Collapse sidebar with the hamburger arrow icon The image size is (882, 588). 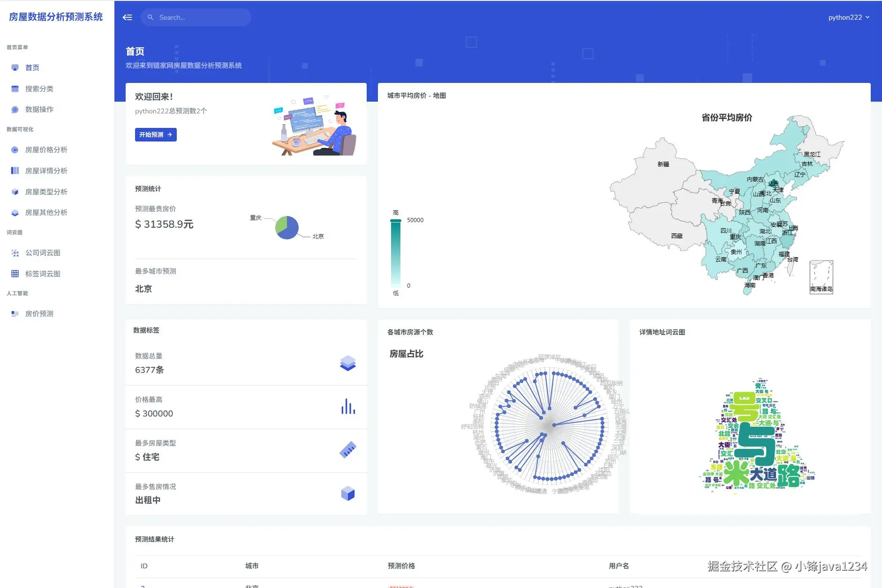pyautogui.click(x=127, y=17)
